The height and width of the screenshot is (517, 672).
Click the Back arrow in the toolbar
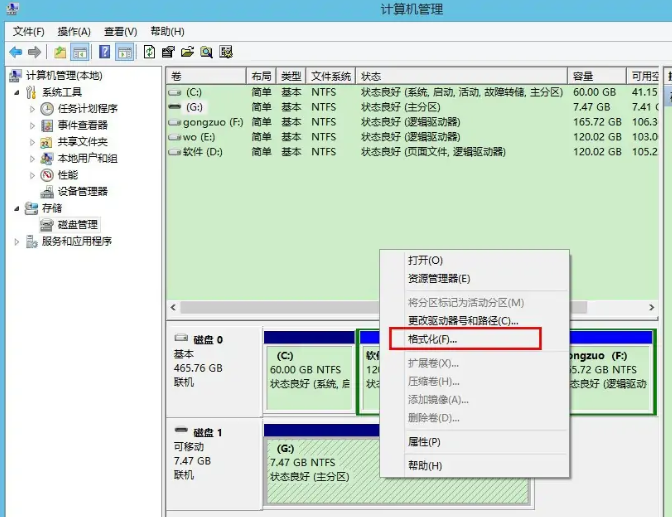(x=15, y=52)
